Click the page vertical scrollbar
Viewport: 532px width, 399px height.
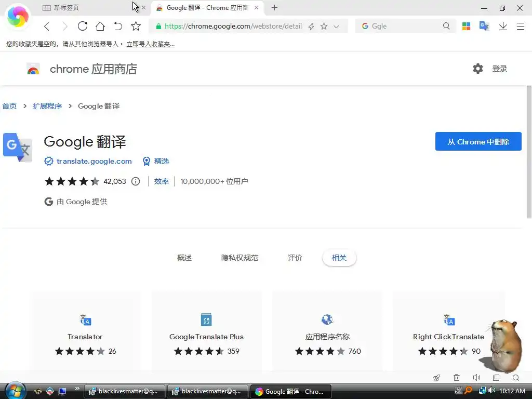tap(529, 152)
